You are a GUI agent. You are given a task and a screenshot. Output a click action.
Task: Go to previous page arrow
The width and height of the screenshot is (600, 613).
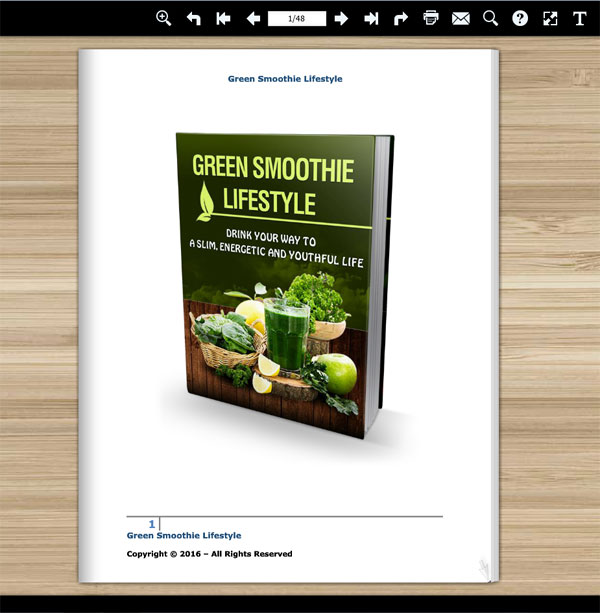click(253, 18)
